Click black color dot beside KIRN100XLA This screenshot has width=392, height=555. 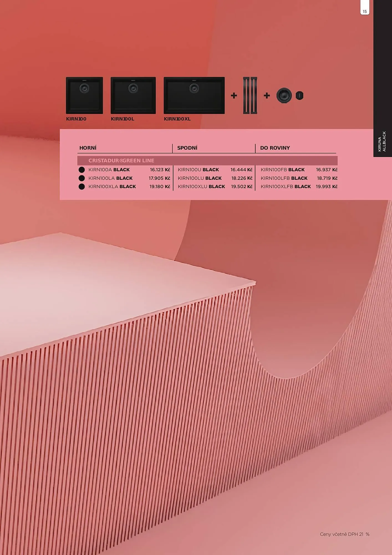coord(82,186)
